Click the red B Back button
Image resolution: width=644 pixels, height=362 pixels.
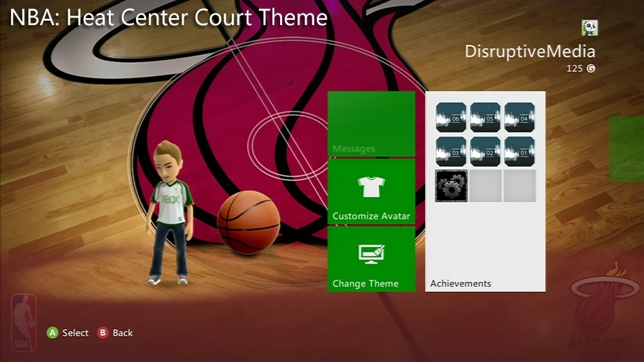pos(115,333)
